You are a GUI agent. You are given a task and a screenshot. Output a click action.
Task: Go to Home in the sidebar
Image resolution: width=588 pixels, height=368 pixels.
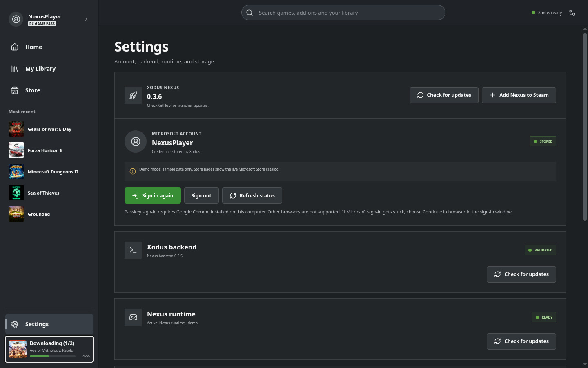(x=49, y=47)
